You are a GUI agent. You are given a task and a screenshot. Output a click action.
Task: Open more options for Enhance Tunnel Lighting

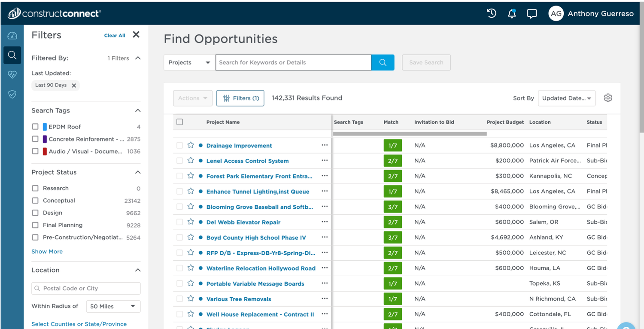pyautogui.click(x=325, y=191)
